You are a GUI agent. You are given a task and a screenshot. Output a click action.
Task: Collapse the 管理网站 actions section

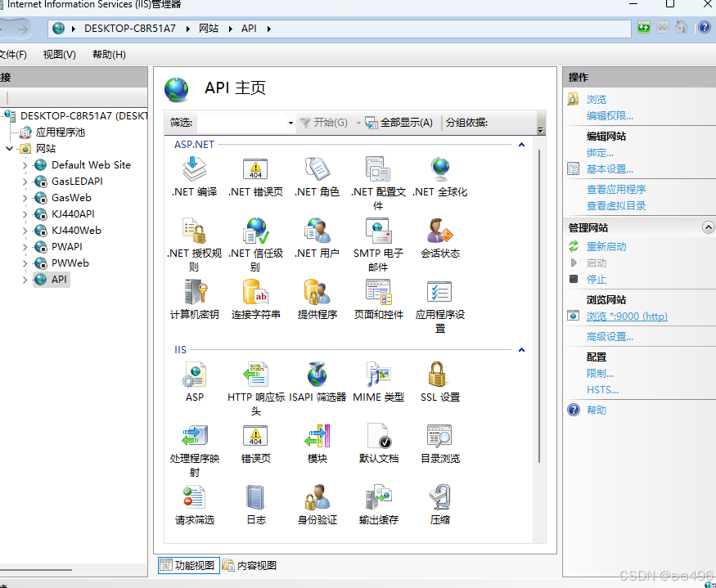(708, 227)
